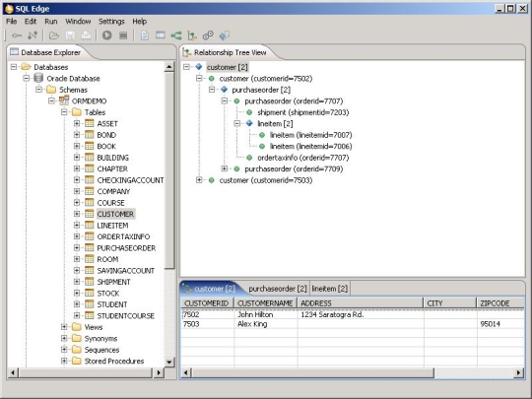Click the data grid horizontal scrollbar thumb
This screenshot has height=399, width=532.
[313, 373]
